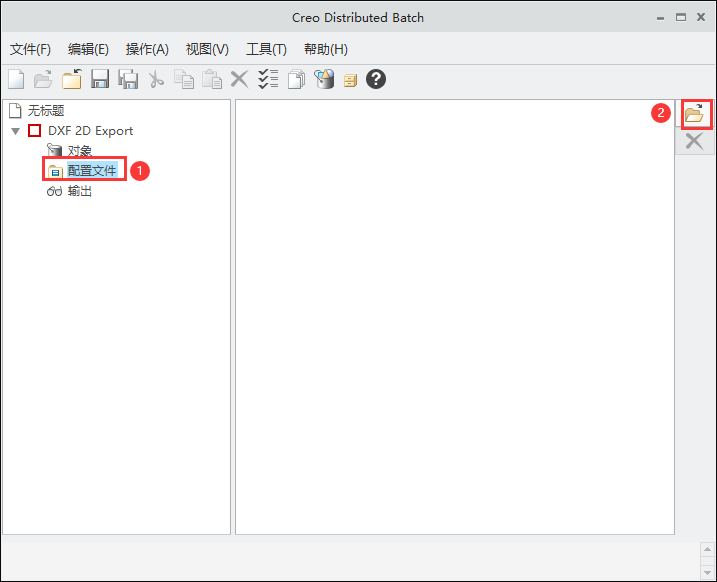Collapse the DXF 2D Export tree node
The image size is (717, 582).
tap(16, 131)
